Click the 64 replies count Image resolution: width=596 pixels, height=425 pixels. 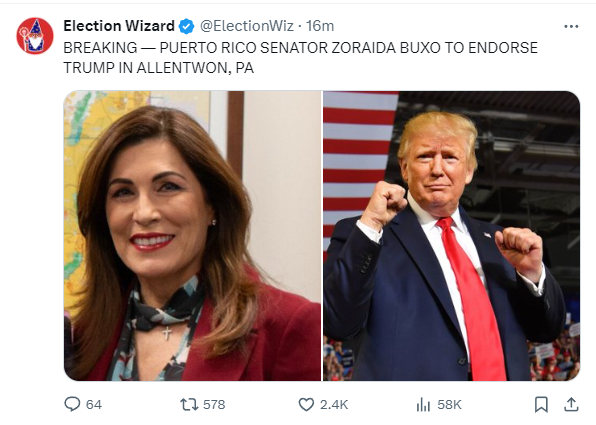(x=94, y=404)
